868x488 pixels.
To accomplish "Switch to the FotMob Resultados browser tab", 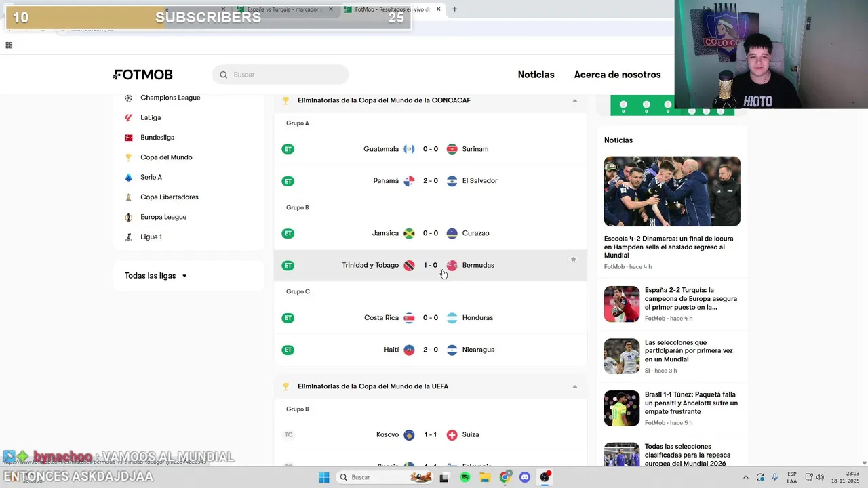I will click(x=392, y=9).
